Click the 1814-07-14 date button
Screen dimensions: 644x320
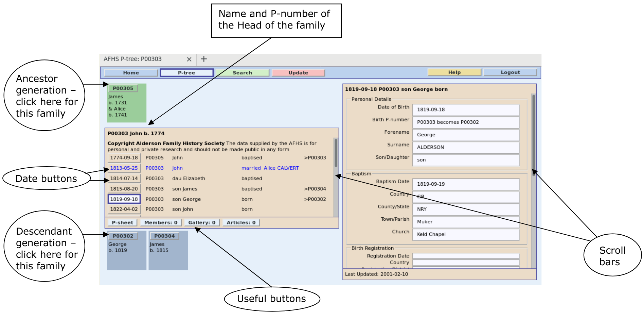click(x=124, y=179)
